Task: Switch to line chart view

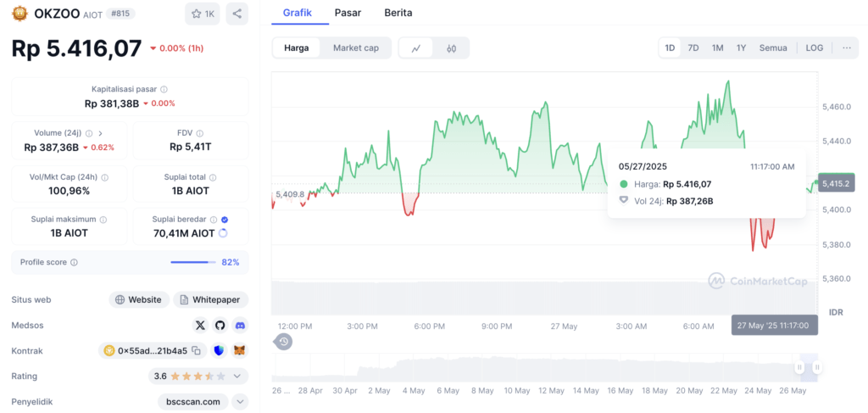Action: (417, 48)
